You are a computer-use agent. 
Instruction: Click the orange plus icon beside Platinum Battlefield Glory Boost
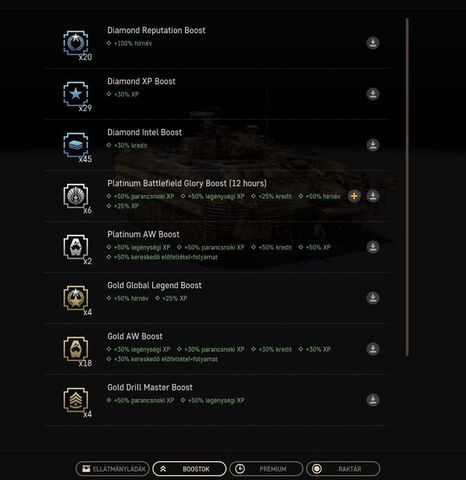(354, 196)
